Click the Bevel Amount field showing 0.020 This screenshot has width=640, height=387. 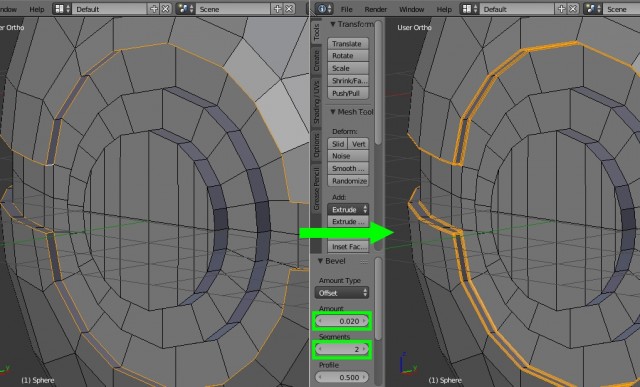pos(342,321)
